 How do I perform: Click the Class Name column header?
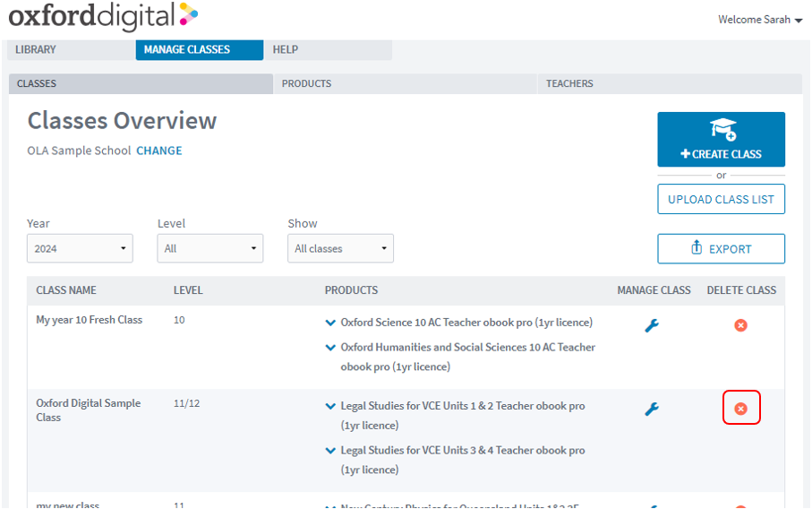click(x=66, y=290)
